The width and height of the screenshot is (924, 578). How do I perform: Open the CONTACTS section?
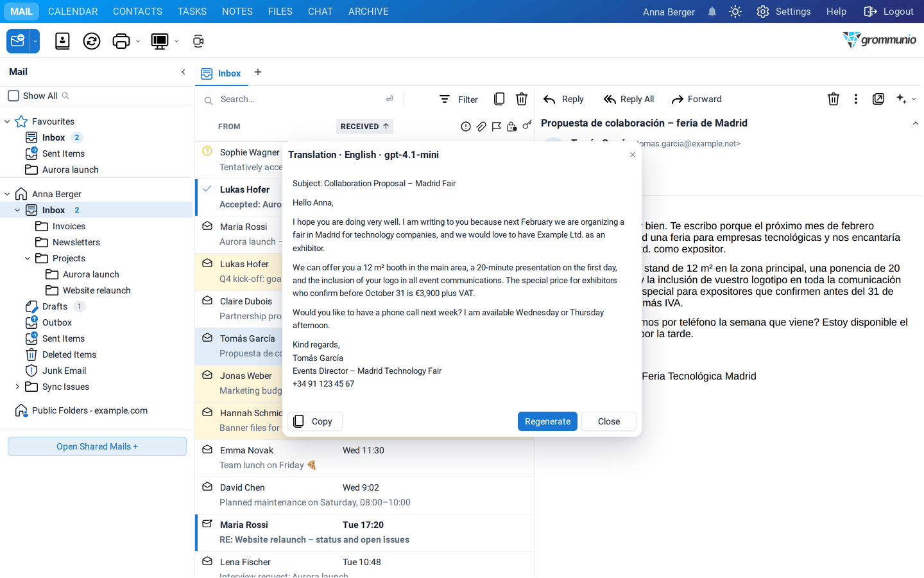tap(137, 12)
